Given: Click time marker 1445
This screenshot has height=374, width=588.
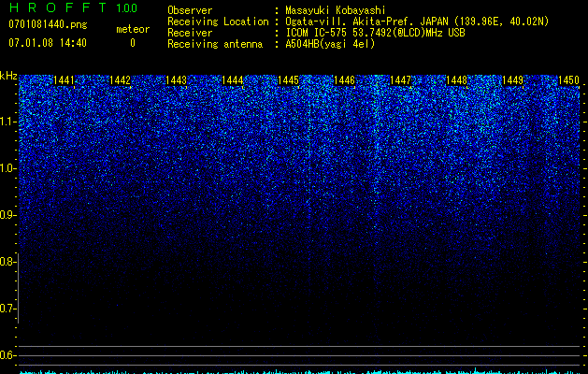Looking at the screenshot, I should pos(288,80).
